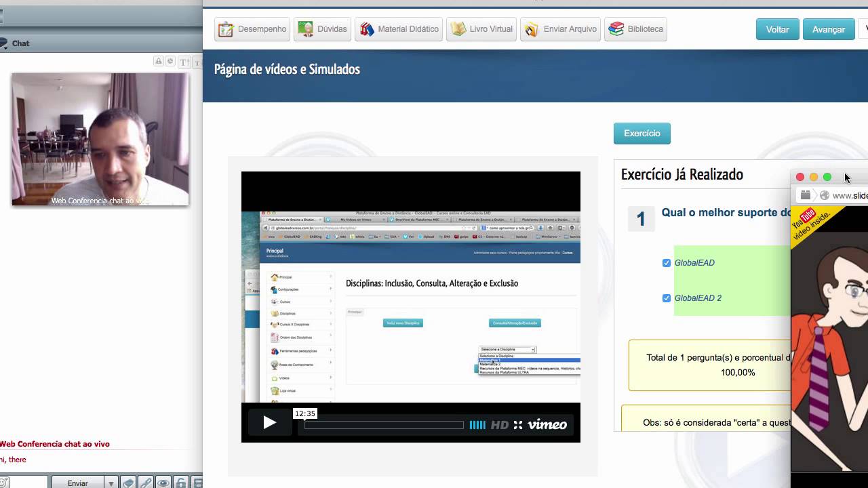Open the emoticon smiley picker
The height and width of the screenshot is (488, 868).
pos(3,483)
